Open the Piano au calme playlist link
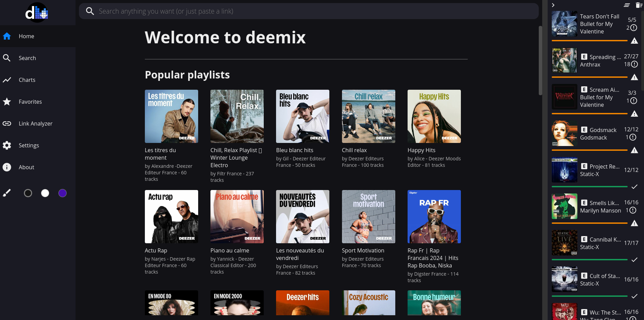Viewport: 644px width, 320px height. point(230,250)
